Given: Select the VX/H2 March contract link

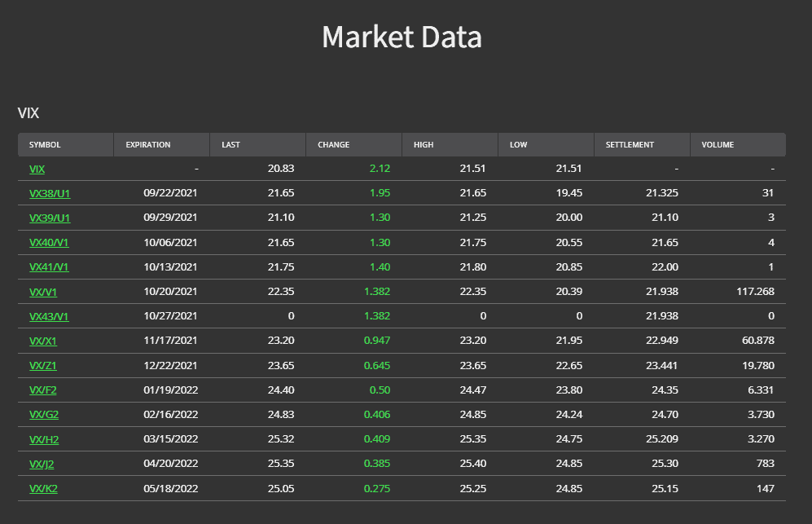Looking at the screenshot, I should [x=43, y=438].
